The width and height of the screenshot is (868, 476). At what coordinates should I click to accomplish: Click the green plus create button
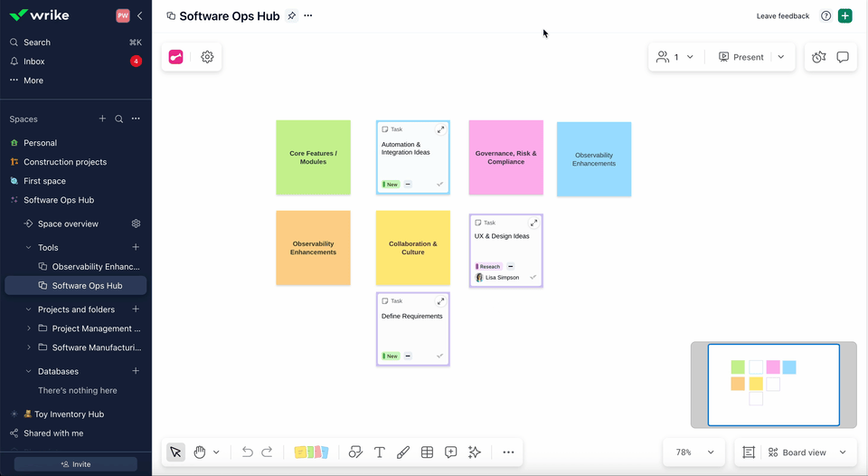pyautogui.click(x=844, y=15)
